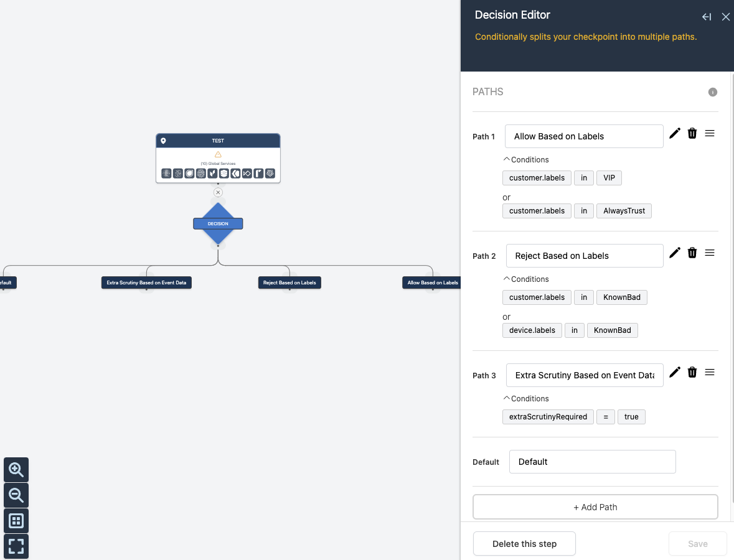The width and height of the screenshot is (734, 560).
Task: Edit Path 3 with pencil icon
Action: [x=675, y=372]
